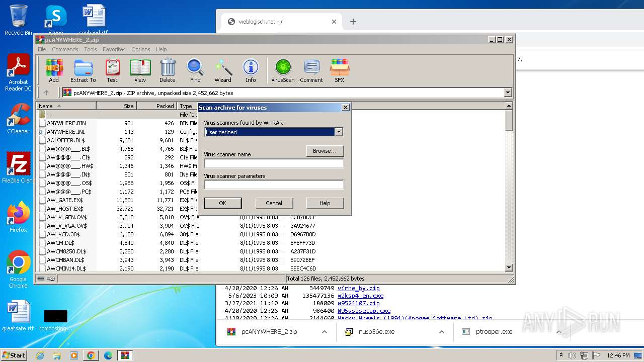
Task: Expand nusb36e.exe download options chevron
Action: (x=442, y=332)
